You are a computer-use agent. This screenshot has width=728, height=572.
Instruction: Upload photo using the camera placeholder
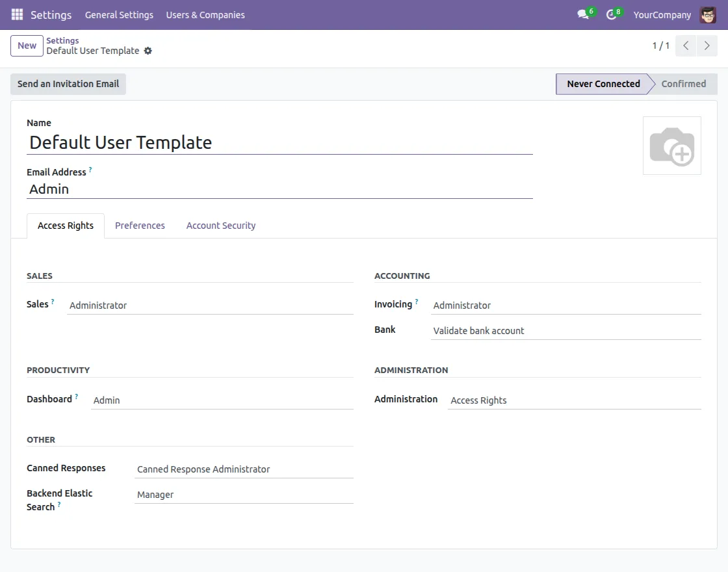point(671,146)
